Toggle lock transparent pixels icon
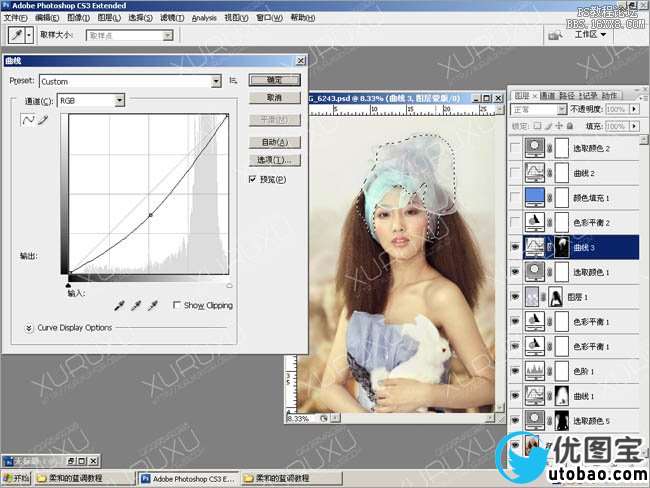This screenshot has height=488, width=650. pos(537,126)
